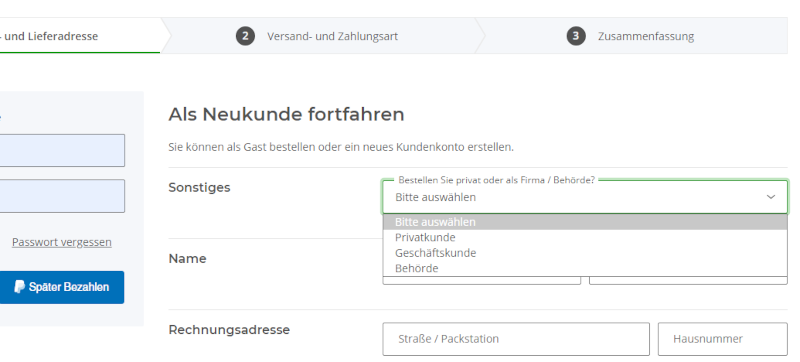Click the dropdown chevron arrow on customer type
The height and width of the screenshot is (362, 800).
coord(771,197)
